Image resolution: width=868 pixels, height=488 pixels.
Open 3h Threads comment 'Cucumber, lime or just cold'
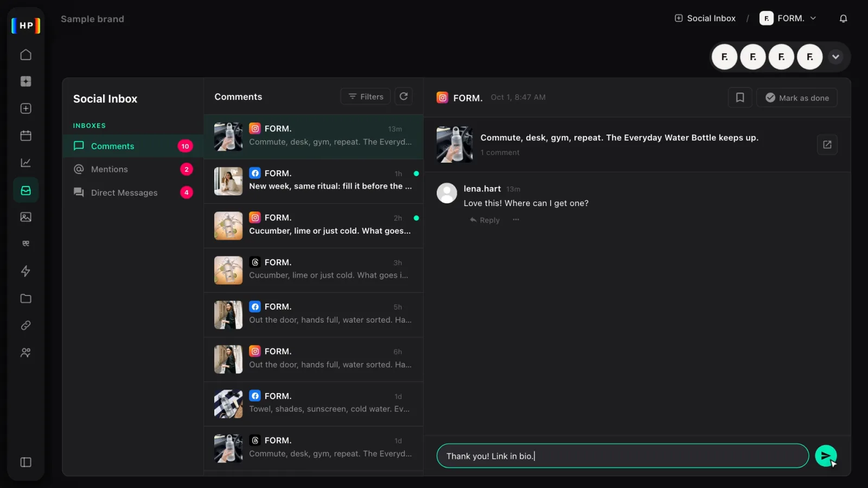[x=314, y=270]
